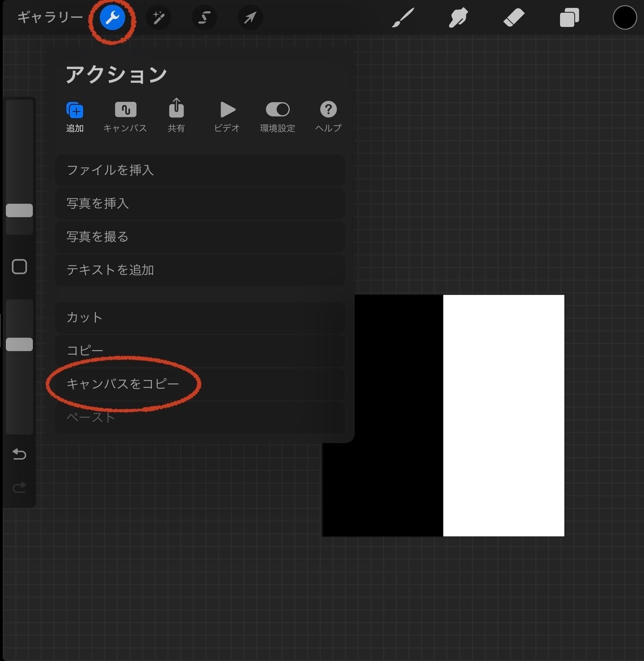
Task: Switch to the 共有 (Share) tab
Action: click(176, 116)
